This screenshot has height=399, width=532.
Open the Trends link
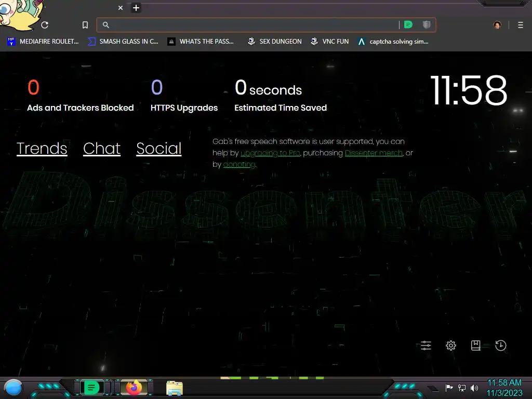click(x=42, y=148)
